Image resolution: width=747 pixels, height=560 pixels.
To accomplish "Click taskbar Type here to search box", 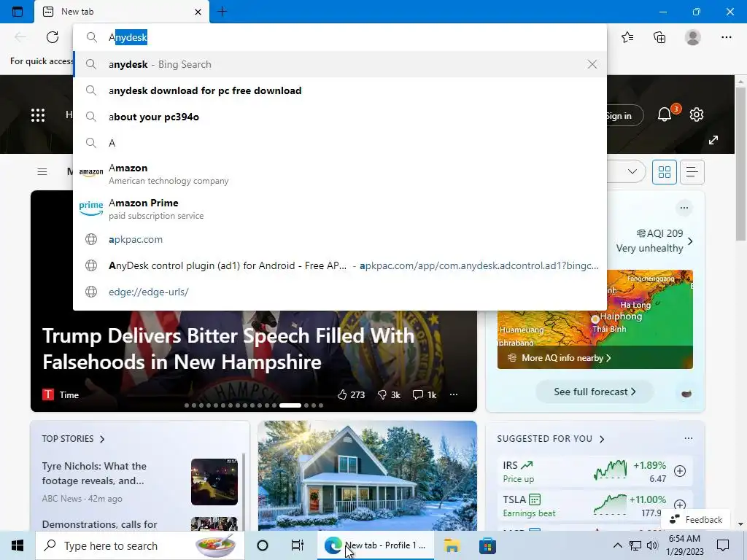I will click(139, 545).
